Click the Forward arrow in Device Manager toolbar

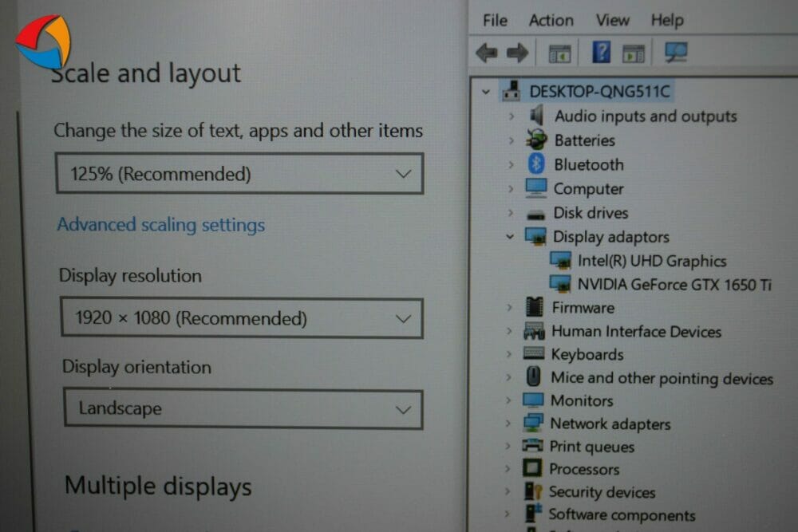click(x=518, y=53)
